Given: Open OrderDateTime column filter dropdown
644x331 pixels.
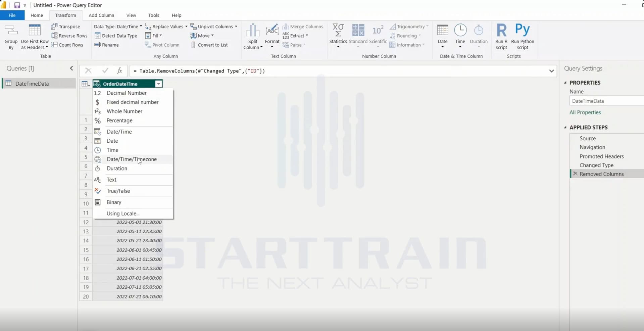Looking at the screenshot, I should [x=158, y=84].
